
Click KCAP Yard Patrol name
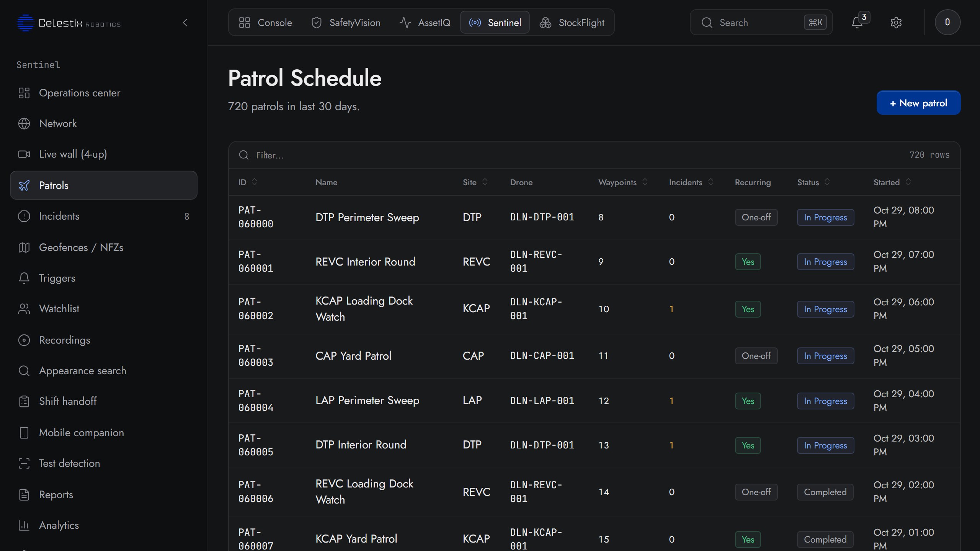[x=356, y=539]
